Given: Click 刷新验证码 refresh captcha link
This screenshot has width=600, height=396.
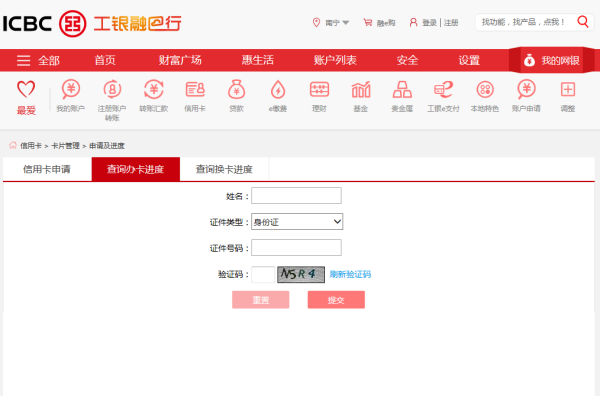Looking at the screenshot, I should click(x=350, y=274).
